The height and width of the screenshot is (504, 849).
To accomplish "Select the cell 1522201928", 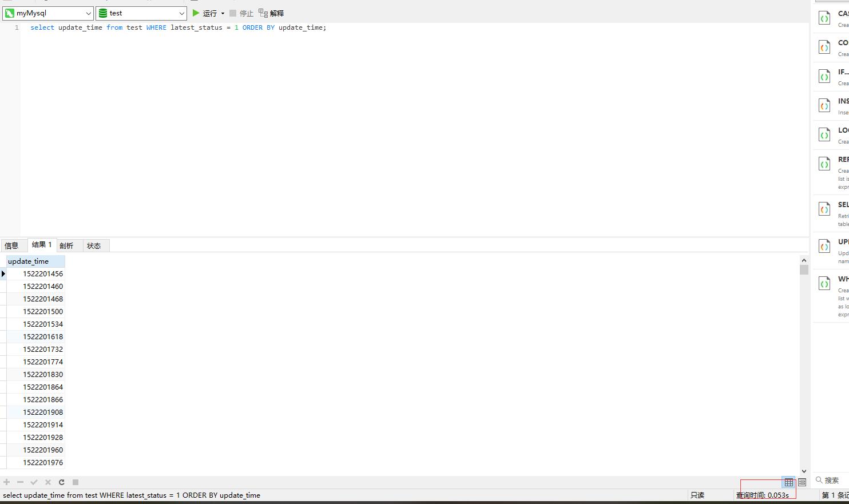I will (x=35, y=438).
